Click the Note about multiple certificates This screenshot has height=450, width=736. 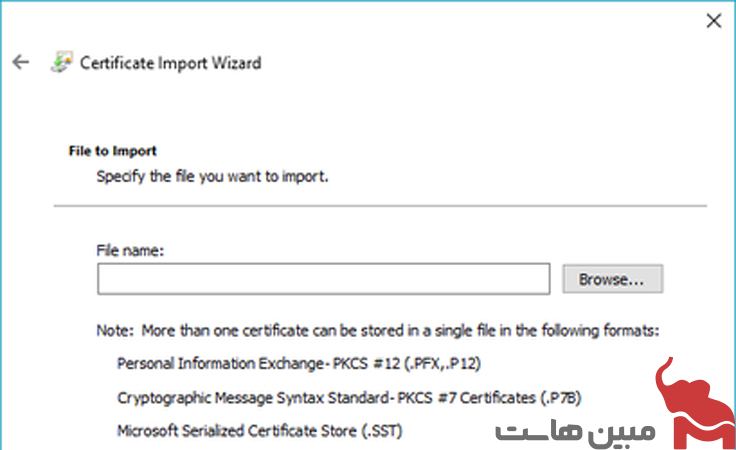click(378, 330)
